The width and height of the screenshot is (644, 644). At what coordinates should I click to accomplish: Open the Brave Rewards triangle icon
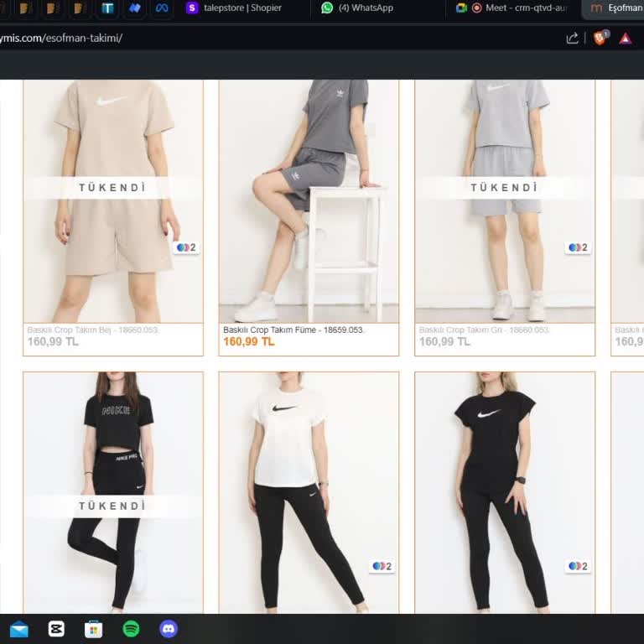click(x=626, y=39)
